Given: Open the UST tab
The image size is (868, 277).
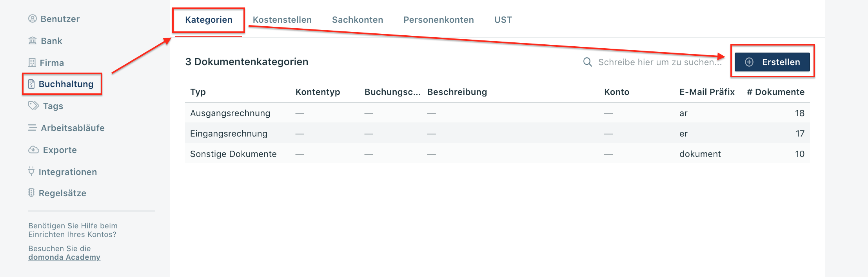Looking at the screenshot, I should (x=503, y=20).
